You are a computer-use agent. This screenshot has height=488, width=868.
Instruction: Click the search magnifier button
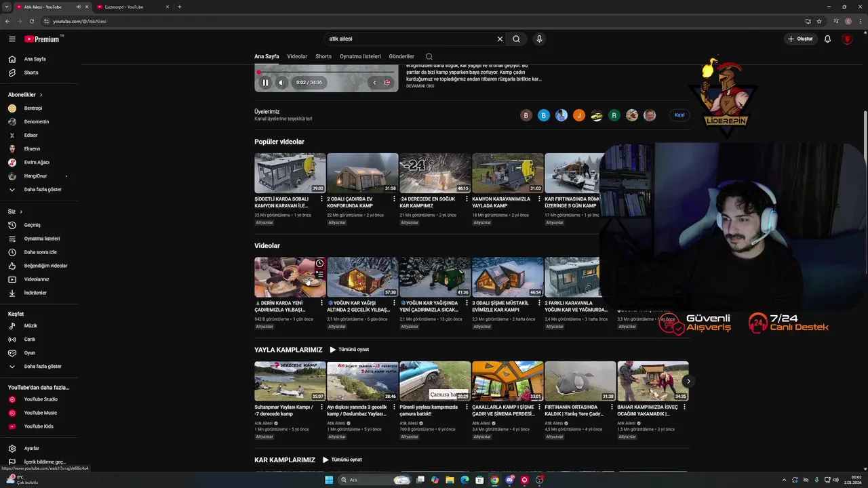point(516,39)
